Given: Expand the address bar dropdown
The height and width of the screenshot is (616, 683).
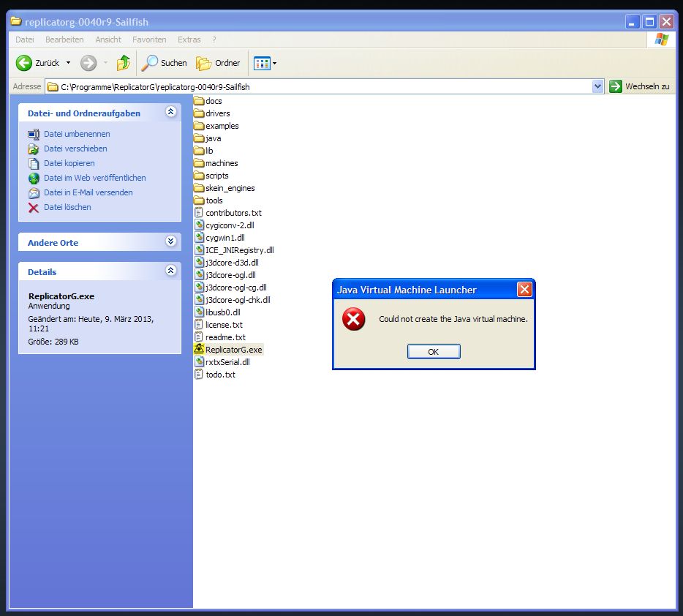Looking at the screenshot, I should (597, 86).
